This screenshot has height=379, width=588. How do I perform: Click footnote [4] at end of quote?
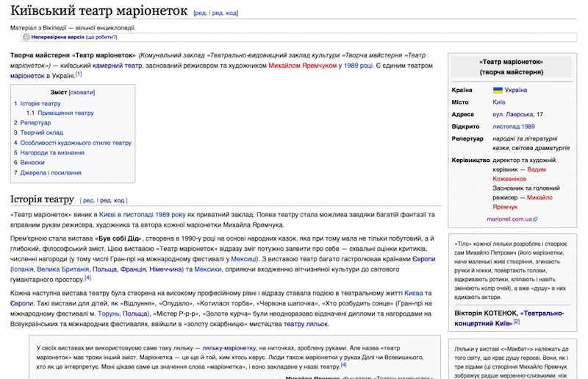coord(343,365)
